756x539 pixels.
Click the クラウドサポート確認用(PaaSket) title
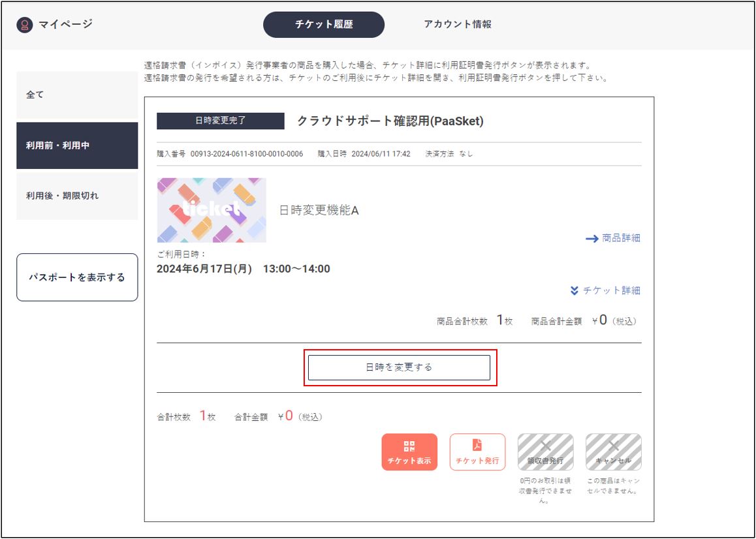390,121
